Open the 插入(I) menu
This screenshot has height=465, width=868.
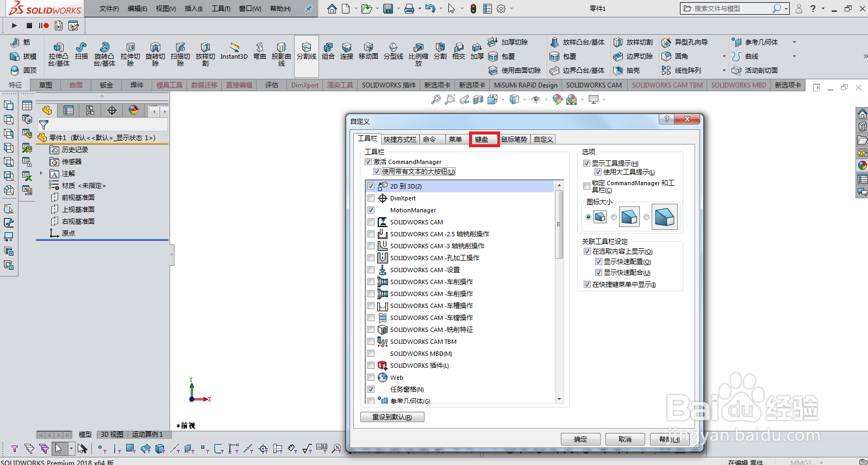tap(193, 9)
